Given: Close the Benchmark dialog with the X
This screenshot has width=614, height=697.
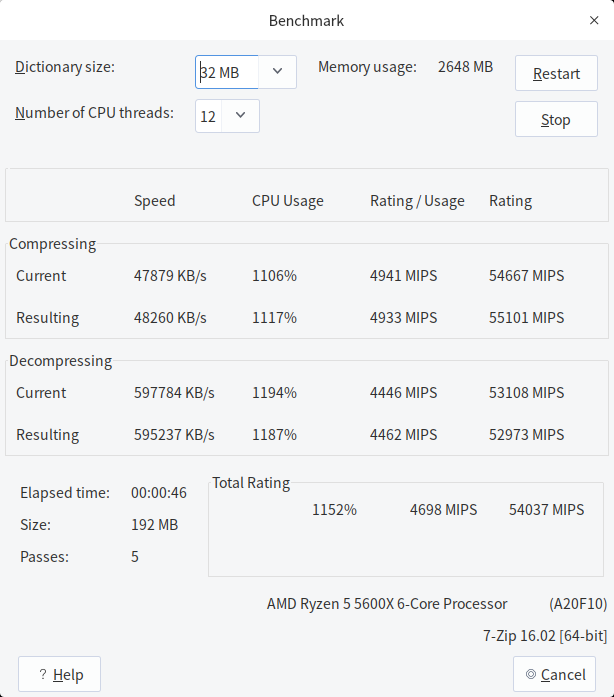Looking at the screenshot, I should point(594,20).
